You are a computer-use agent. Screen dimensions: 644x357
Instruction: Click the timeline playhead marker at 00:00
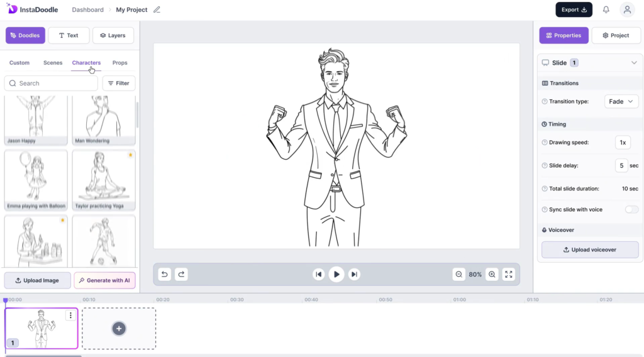click(5, 300)
